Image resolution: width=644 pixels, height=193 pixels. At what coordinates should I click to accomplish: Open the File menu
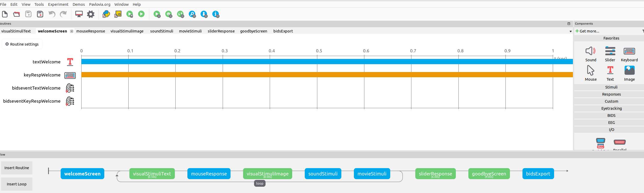click(3, 4)
